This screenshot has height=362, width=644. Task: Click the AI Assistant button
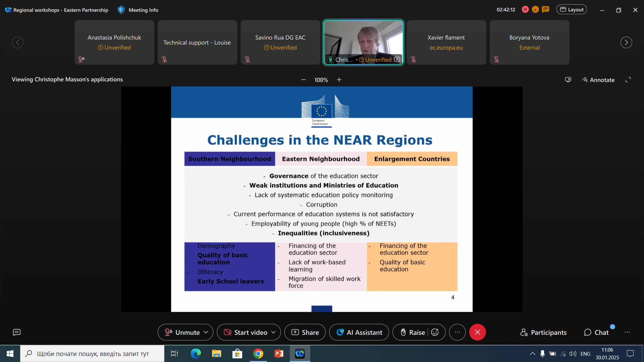[359, 332]
